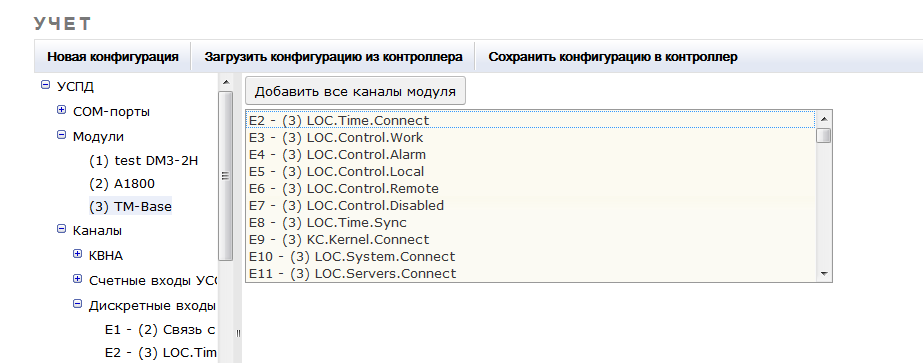This screenshot has width=923, height=363.
Task: Expand the COM-порты tree node
Action: pyautogui.click(x=61, y=110)
